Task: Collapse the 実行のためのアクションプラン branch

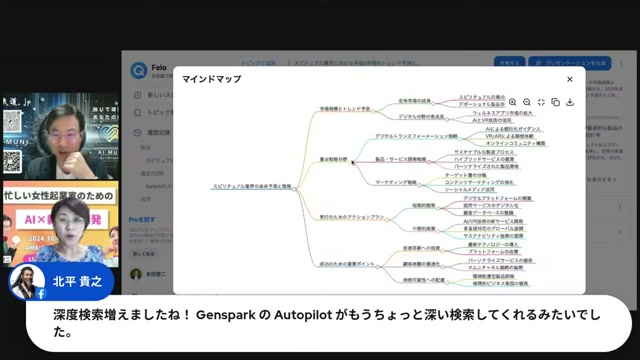Action: [x=387, y=220]
